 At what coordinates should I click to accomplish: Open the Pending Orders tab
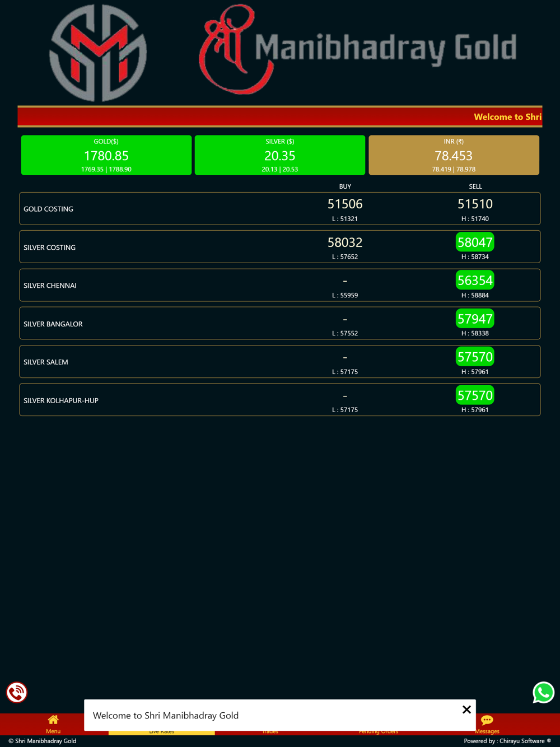tap(379, 731)
